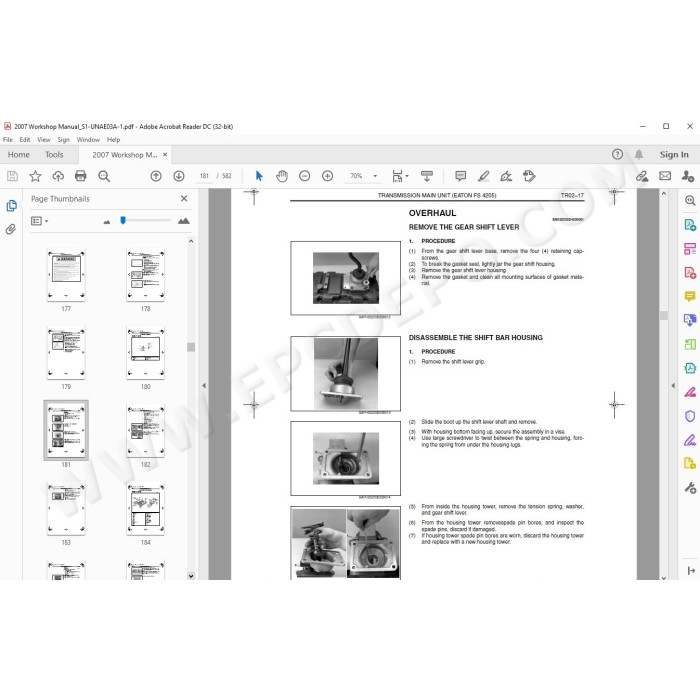Select page 184 thumbnail
This screenshot has width=700, height=700.
coord(146,509)
